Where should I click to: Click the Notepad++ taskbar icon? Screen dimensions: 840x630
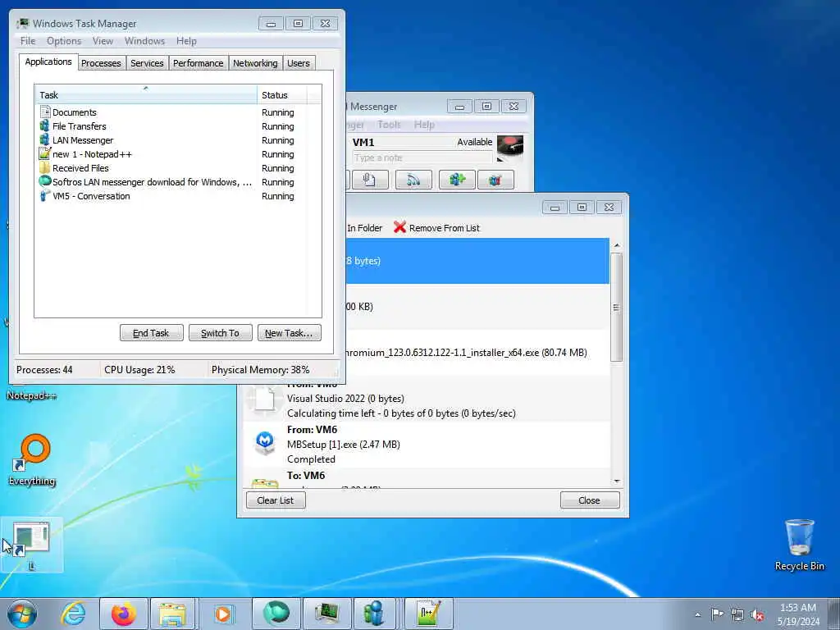click(428, 614)
